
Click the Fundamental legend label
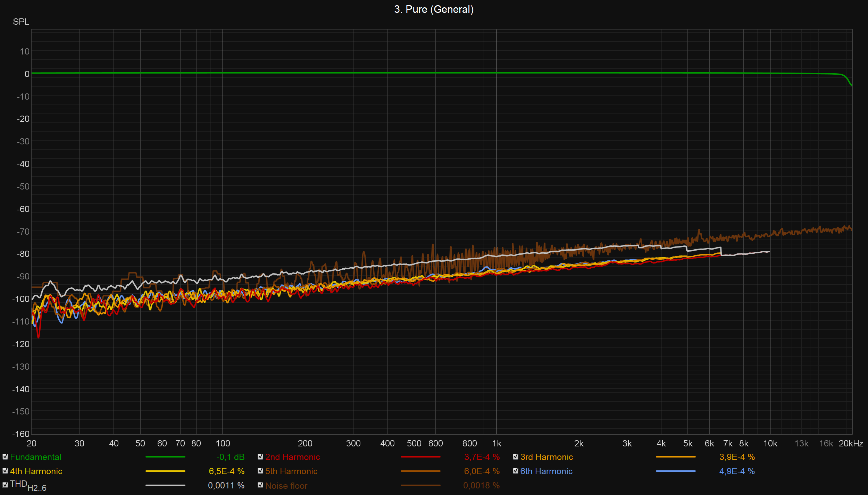(x=36, y=457)
